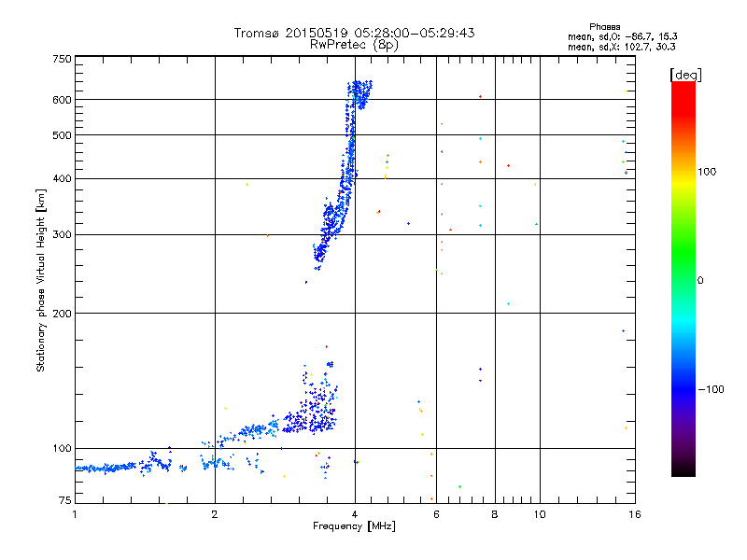The image size is (747, 560).
Task: Click the y-axis tick label '600'
Action: pos(62,100)
